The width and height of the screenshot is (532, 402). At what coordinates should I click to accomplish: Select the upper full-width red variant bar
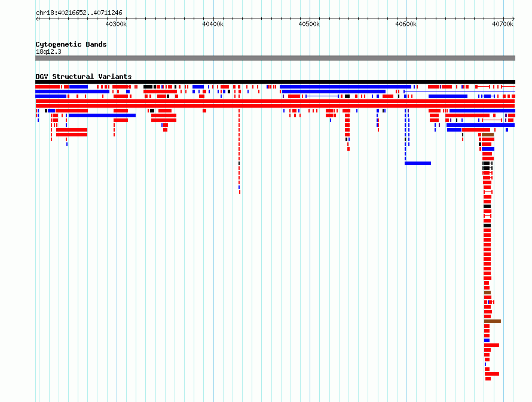(275, 101)
